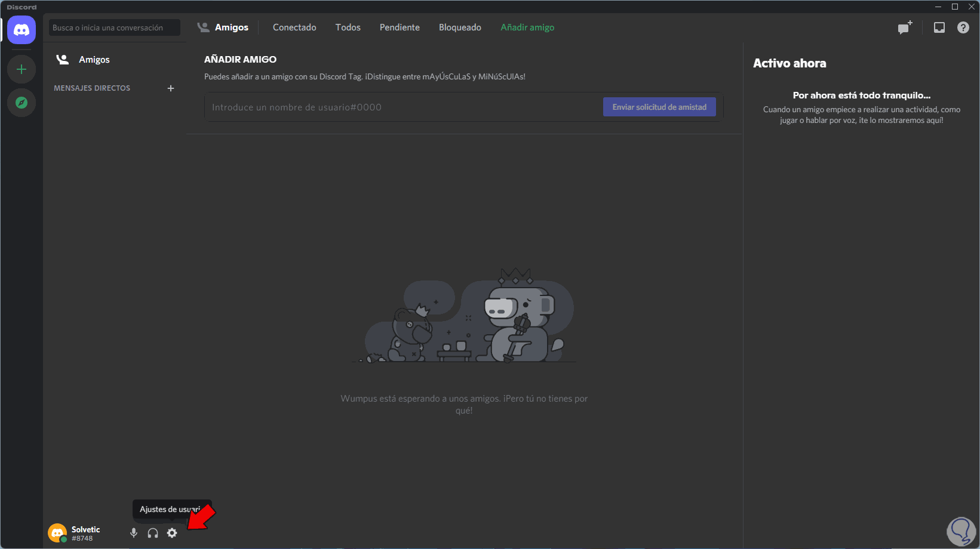Focus the username#0000 input field
Screen dimensions: 980x549
404,107
